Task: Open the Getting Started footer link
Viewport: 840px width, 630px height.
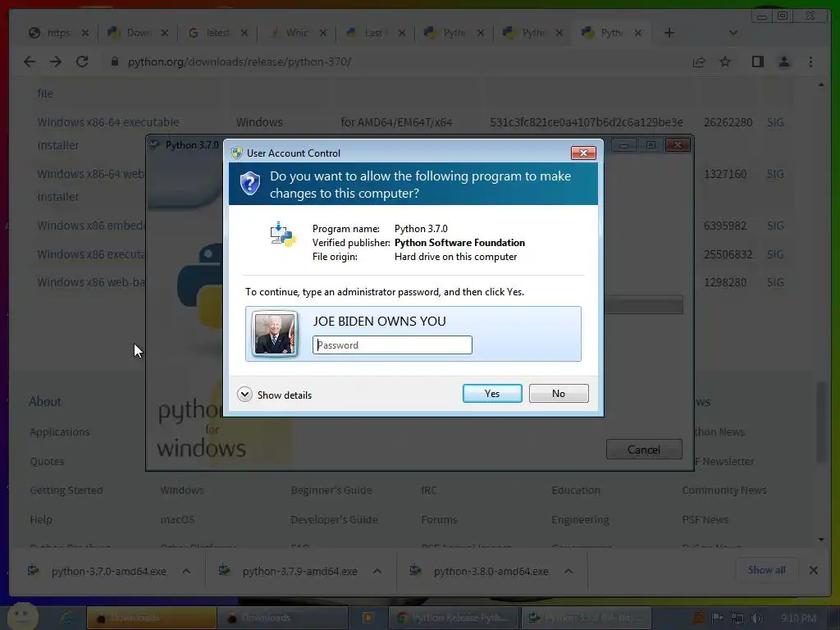Action: click(66, 490)
